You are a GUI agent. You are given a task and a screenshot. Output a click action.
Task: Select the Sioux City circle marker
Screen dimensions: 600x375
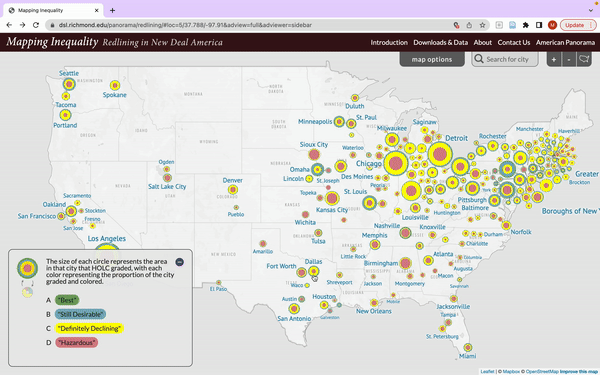click(314, 155)
